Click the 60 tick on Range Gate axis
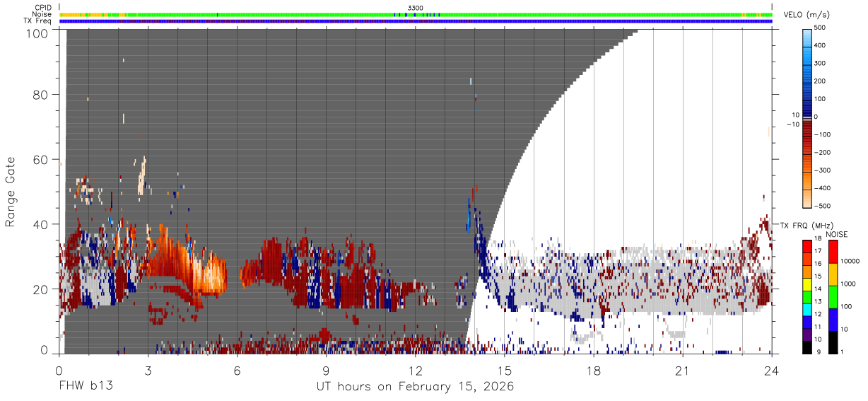Viewport: 868px width, 401px height. point(41,159)
